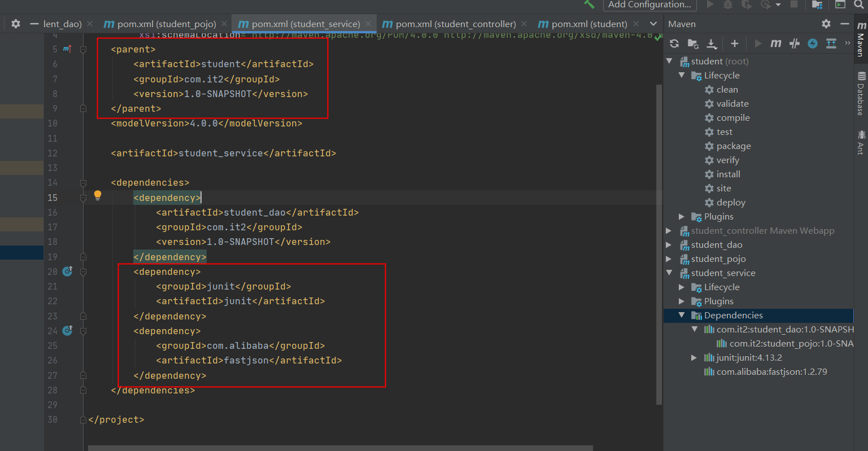Open the profiler run dropdown arrow in the toolbar
Viewport: 868px width, 451px height.
(x=778, y=5)
